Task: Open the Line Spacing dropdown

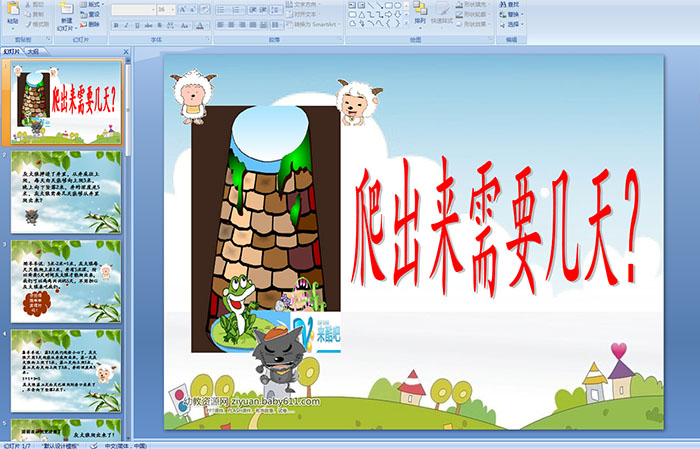Action: [x=277, y=10]
